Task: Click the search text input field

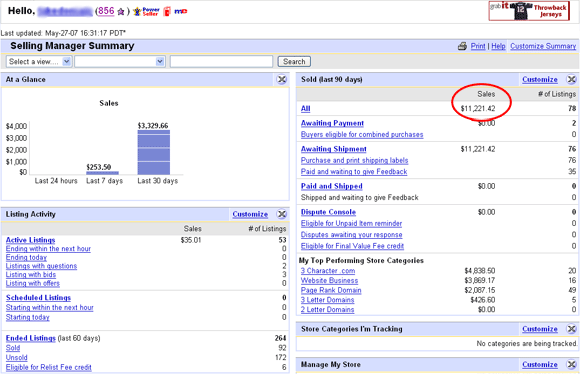Action: click(x=221, y=61)
